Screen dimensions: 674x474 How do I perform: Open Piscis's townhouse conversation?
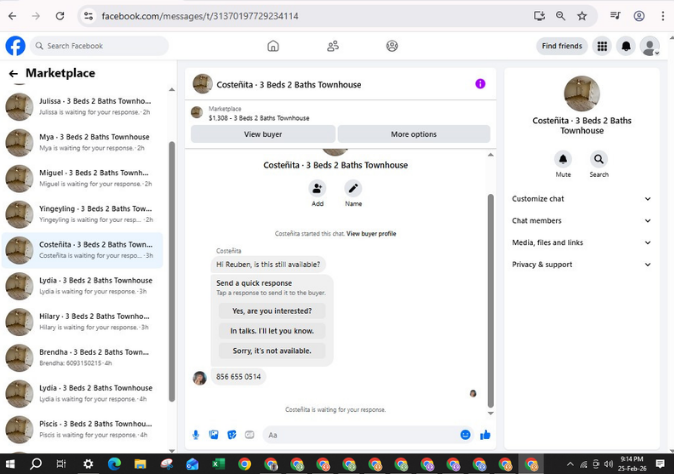coord(83,429)
